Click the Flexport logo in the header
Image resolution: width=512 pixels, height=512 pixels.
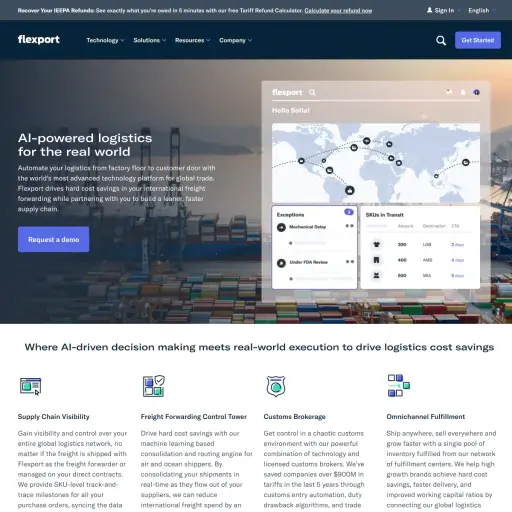(x=39, y=40)
